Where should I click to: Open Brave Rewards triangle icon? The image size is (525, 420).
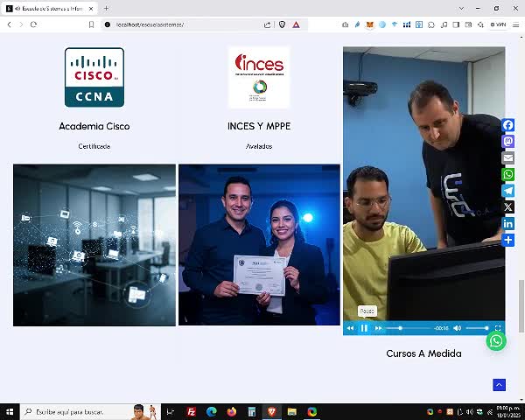point(296,24)
